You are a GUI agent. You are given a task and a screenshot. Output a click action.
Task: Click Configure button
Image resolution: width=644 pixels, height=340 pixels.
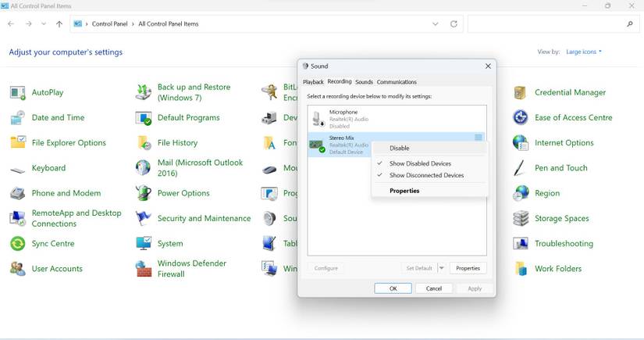coord(326,268)
